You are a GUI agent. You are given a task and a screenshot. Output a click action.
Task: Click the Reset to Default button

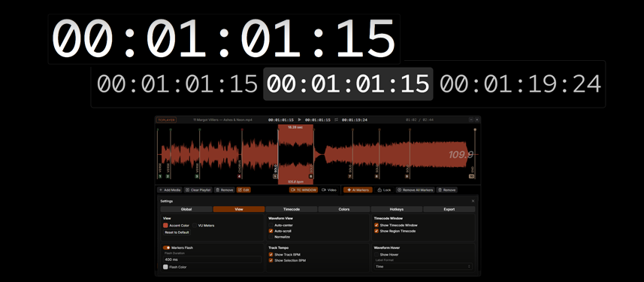pos(177,232)
